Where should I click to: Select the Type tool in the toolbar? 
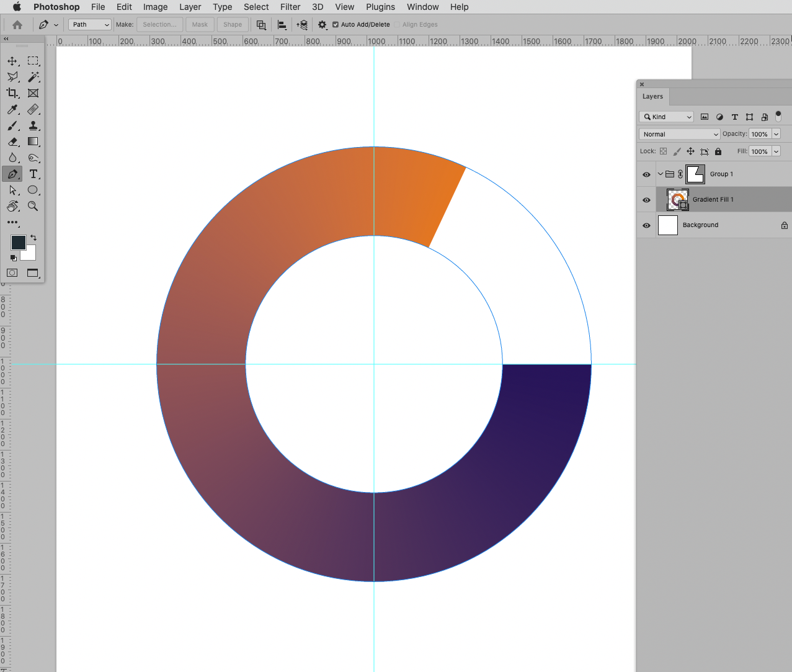(x=33, y=174)
